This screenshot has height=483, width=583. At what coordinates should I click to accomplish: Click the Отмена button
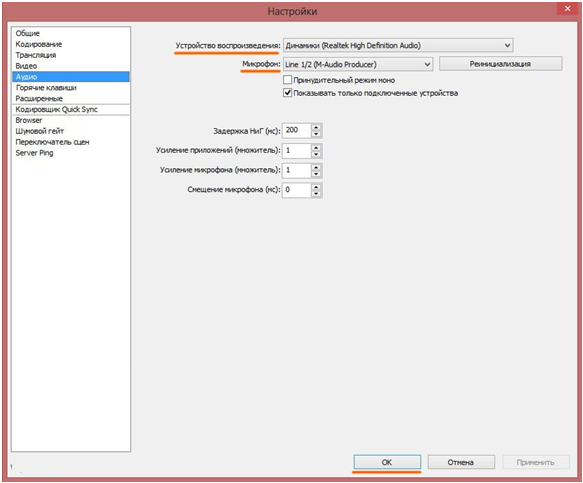click(461, 462)
